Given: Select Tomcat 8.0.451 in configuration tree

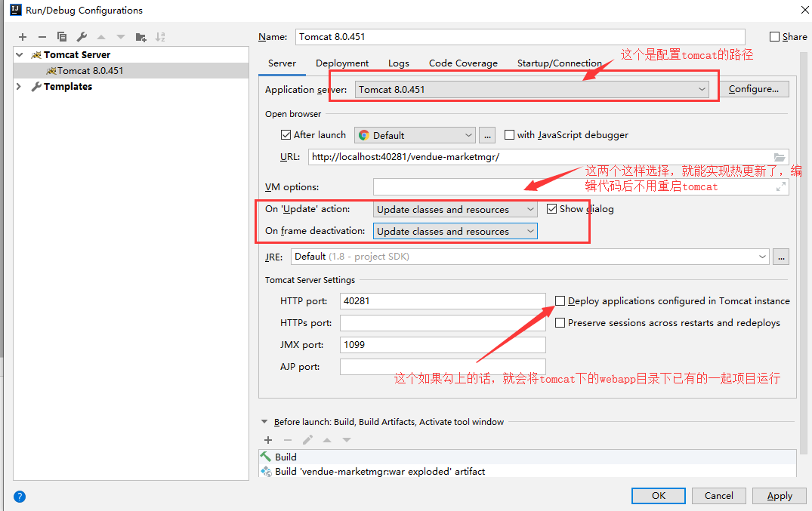Looking at the screenshot, I should [x=131, y=70].
